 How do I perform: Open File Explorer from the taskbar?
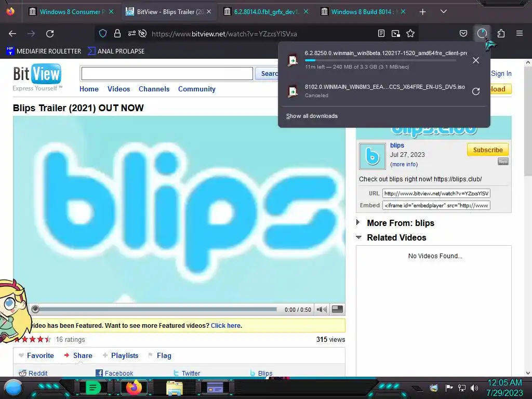(175, 388)
